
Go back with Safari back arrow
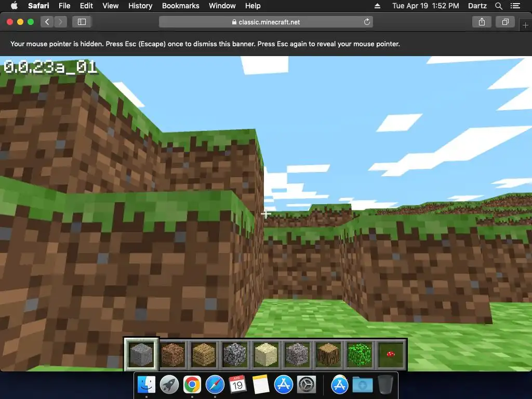pyautogui.click(x=47, y=22)
